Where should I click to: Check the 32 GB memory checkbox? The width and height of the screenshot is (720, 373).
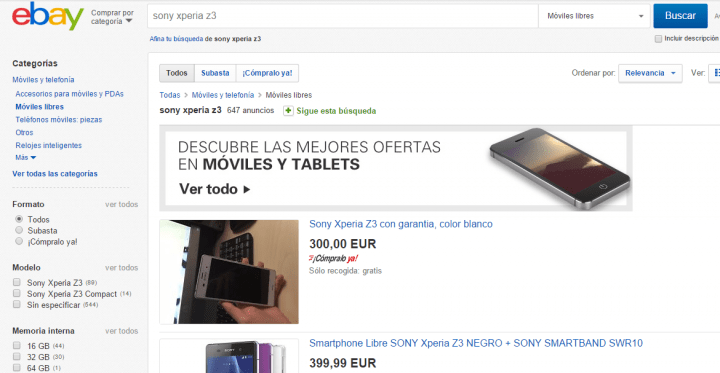pyautogui.click(x=17, y=356)
